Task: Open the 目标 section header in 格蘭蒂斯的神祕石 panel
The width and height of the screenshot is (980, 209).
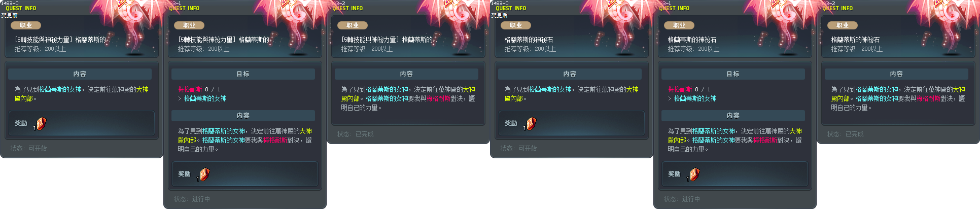Action: point(733,74)
